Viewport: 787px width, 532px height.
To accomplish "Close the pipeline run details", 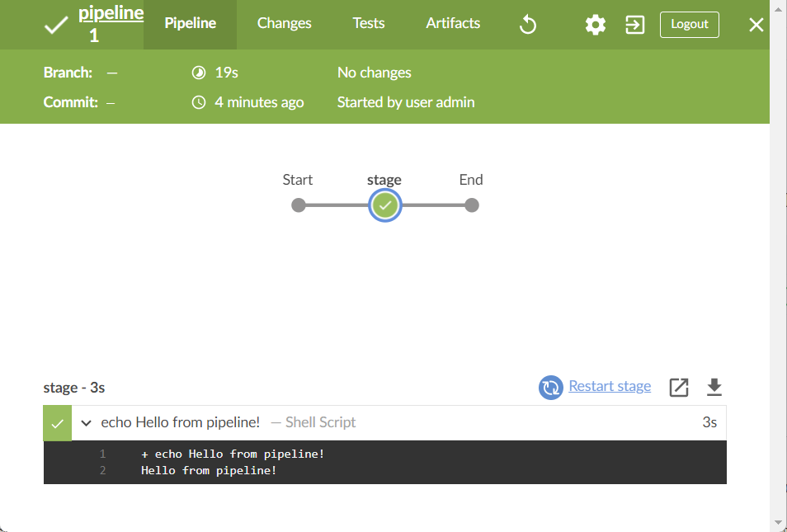I will pyautogui.click(x=756, y=25).
